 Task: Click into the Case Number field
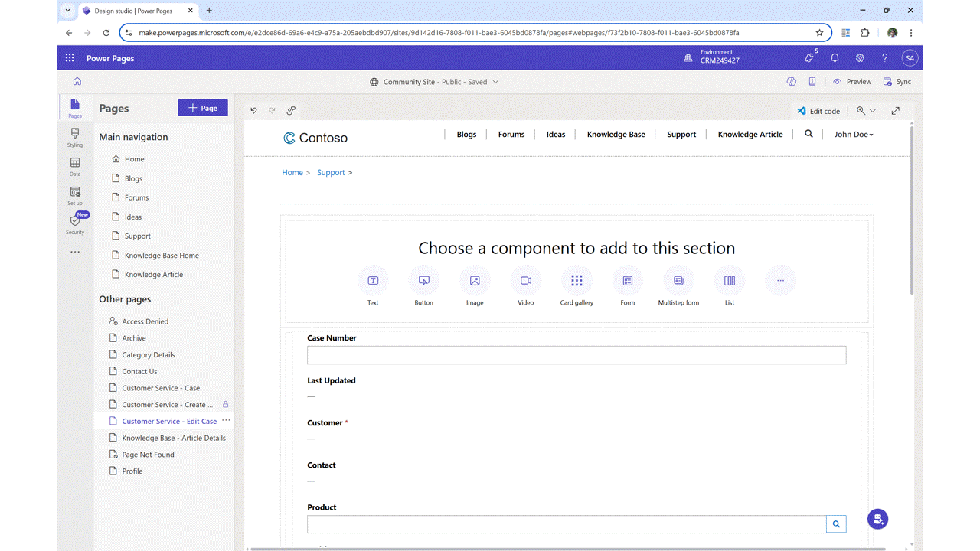click(576, 355)
